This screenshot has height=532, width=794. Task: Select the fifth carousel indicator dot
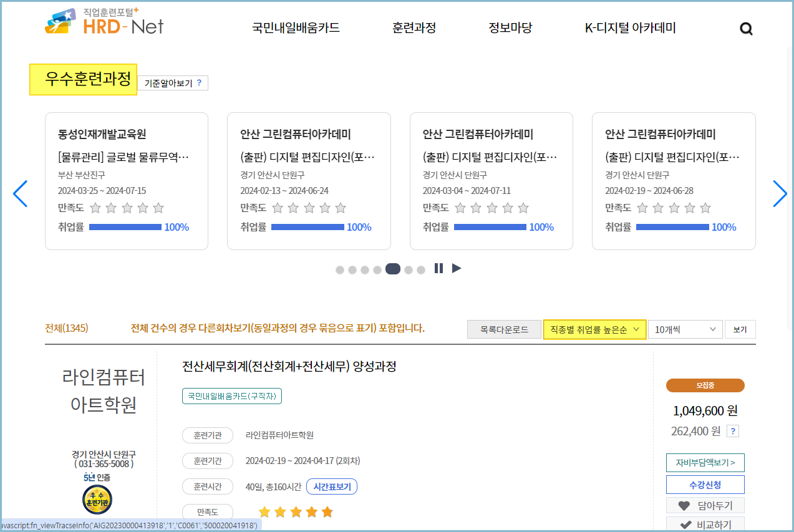392,269
